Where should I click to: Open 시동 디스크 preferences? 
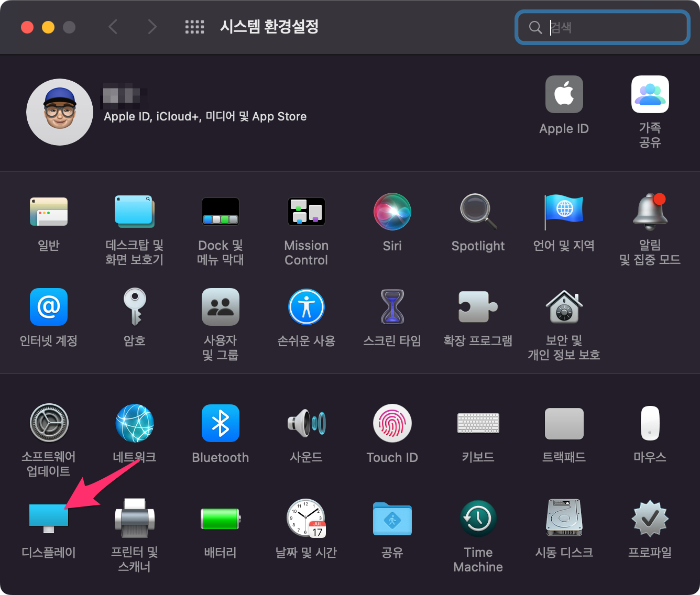(564, 518)
